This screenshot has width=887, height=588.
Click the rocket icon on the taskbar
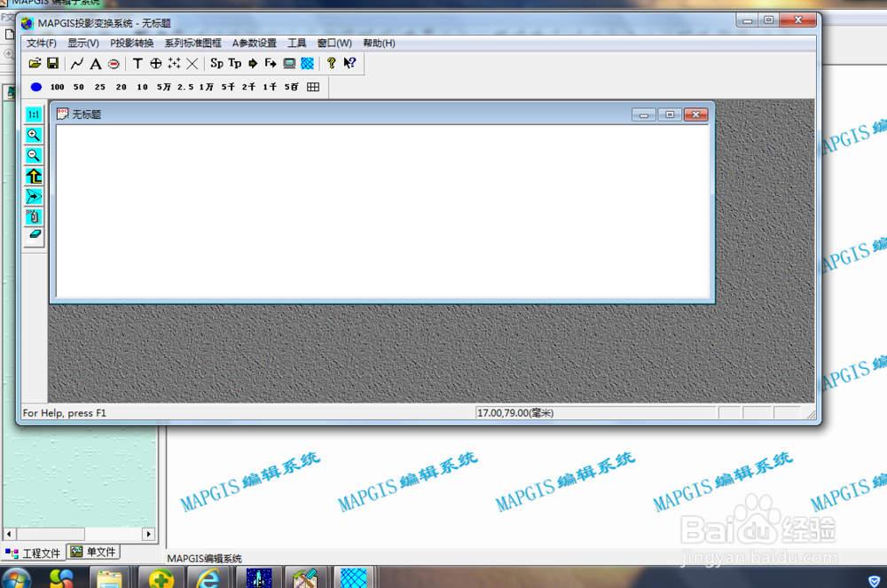pyautogui.click(x=259, y=579)
